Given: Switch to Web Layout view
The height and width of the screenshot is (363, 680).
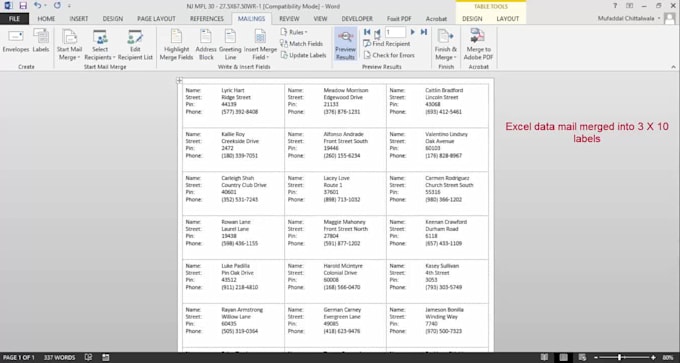Looking at the screenshot, I should coord(582,357).
